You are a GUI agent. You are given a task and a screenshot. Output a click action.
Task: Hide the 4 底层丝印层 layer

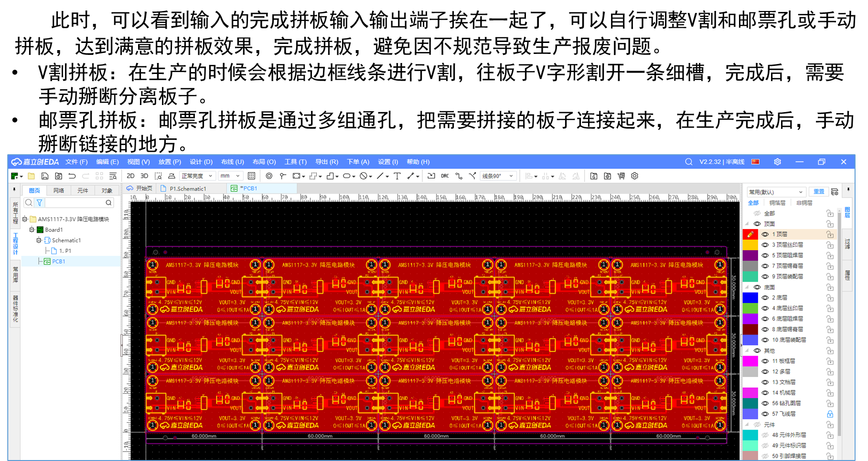[x=765, y=308]
